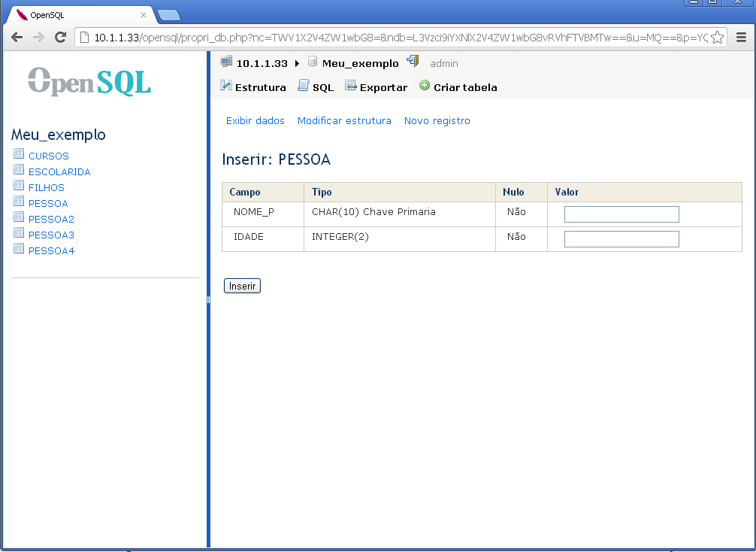Open the PESSOA table link

(48, 203)
